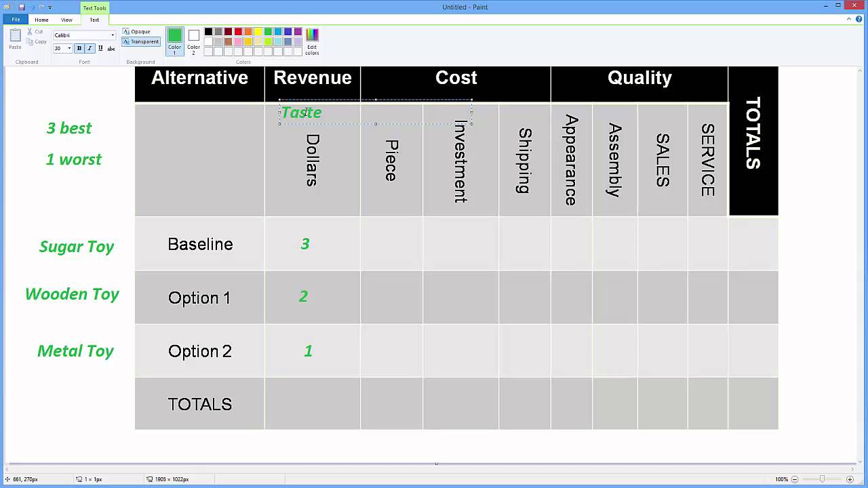Open the File menu
Screen dimensions: 868x488
(x=16, y=20)
